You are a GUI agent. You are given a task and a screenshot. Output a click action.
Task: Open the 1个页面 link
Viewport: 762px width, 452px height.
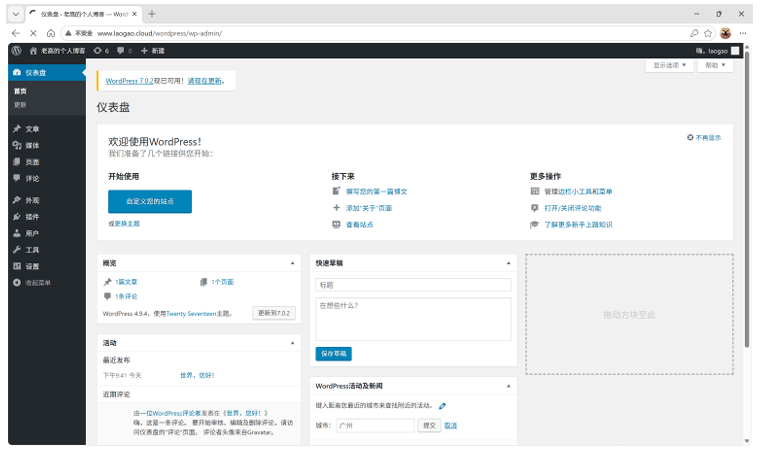[222, 282]
